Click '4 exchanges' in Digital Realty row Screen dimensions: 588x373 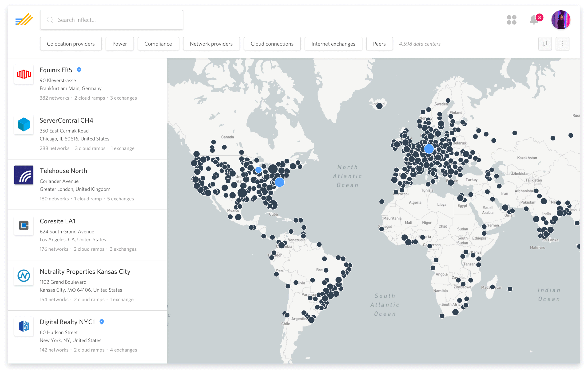point(123,350)
